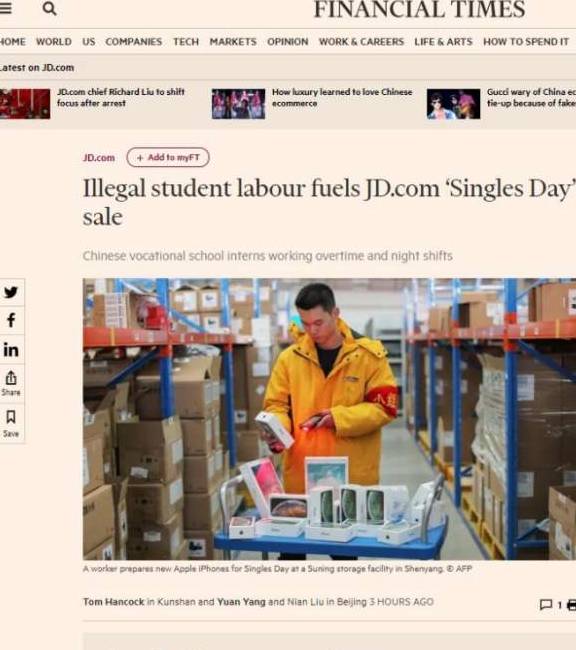576x650 pixels.
Task: Open the JD.com topic link
Action: click(99, 158)
